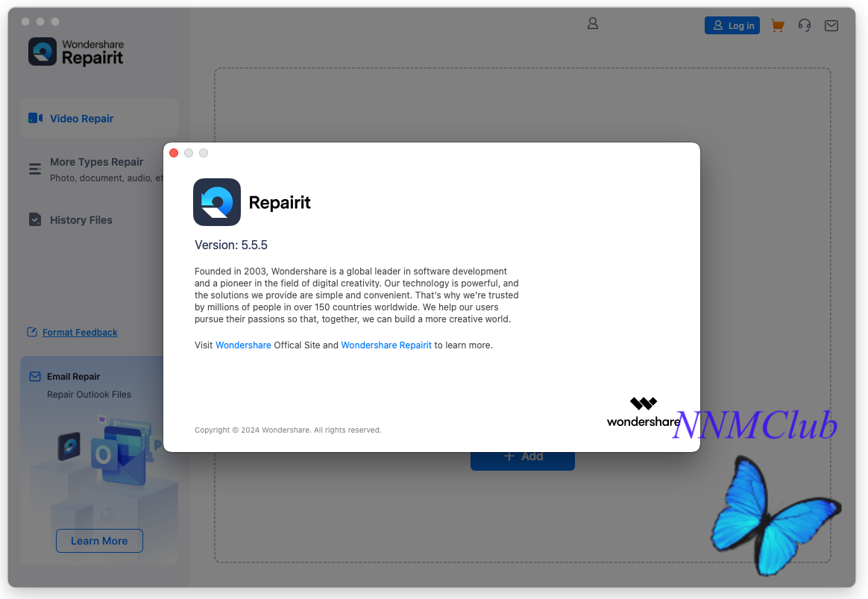Click the Outlook illustration in Email Repair card

[x=118, y=454]
